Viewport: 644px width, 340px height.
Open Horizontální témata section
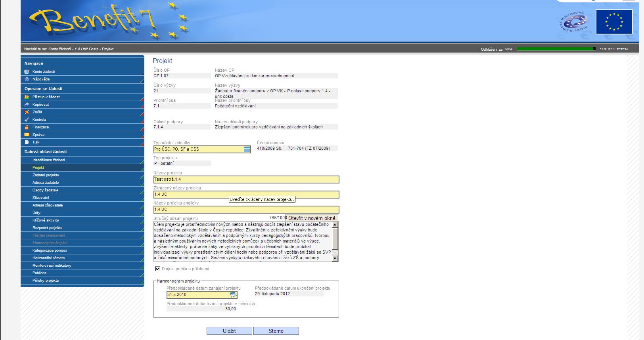(x=82, y=258)
